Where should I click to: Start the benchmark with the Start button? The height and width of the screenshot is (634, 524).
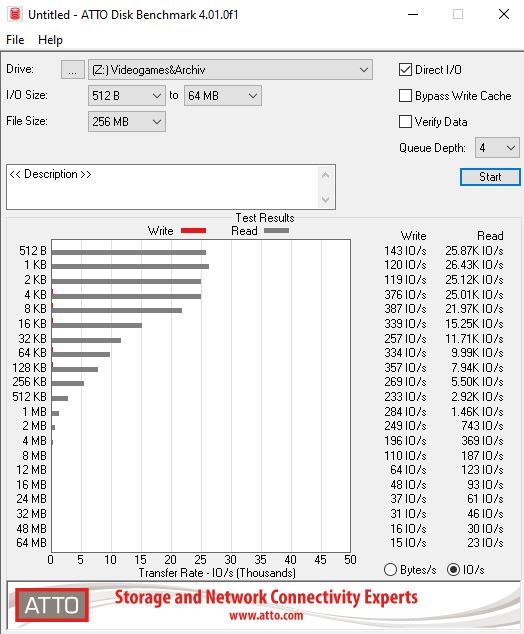[490, 177]
